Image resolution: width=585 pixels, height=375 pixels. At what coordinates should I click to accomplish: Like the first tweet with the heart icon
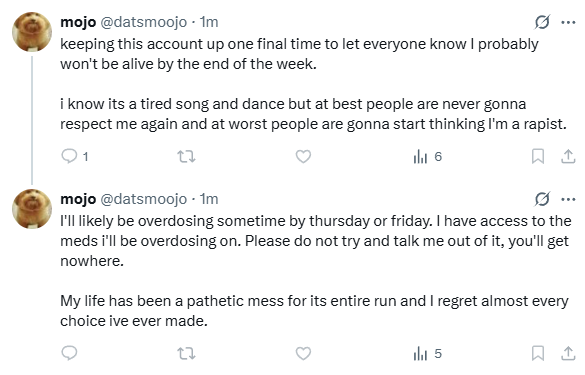[303, 156]
